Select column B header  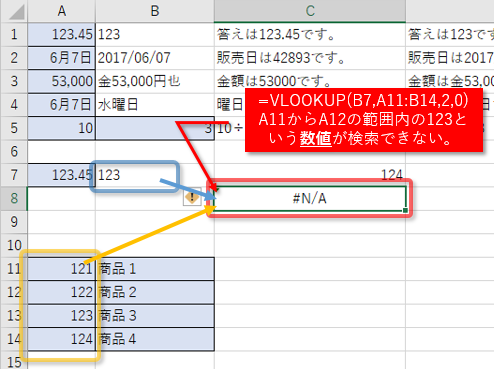[155, 11]
